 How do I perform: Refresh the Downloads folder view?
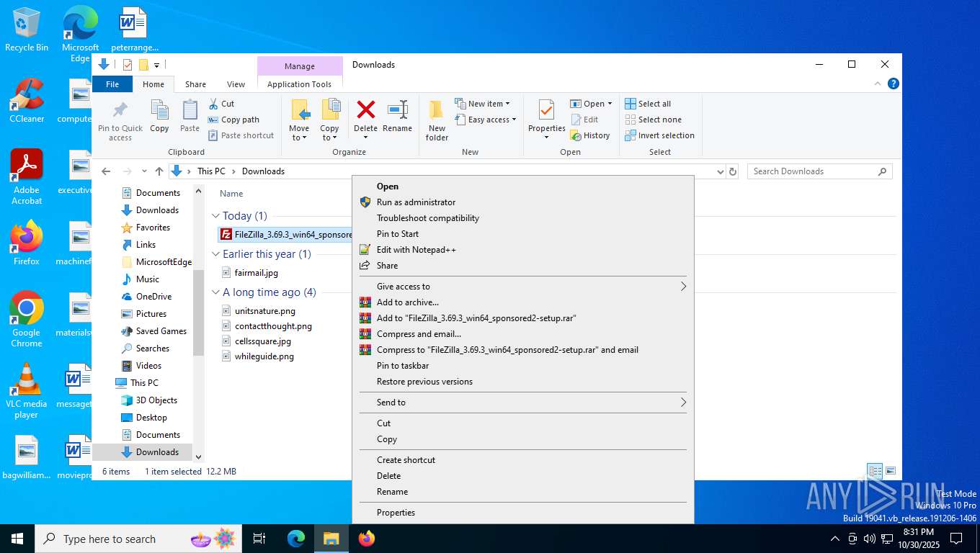[733, 171]
